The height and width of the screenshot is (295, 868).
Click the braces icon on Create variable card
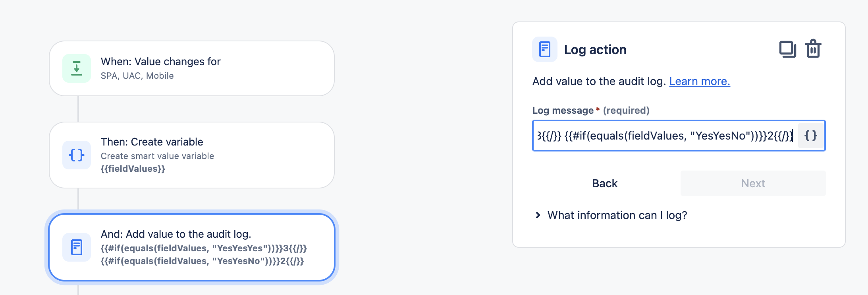click(x=76, y=155)
